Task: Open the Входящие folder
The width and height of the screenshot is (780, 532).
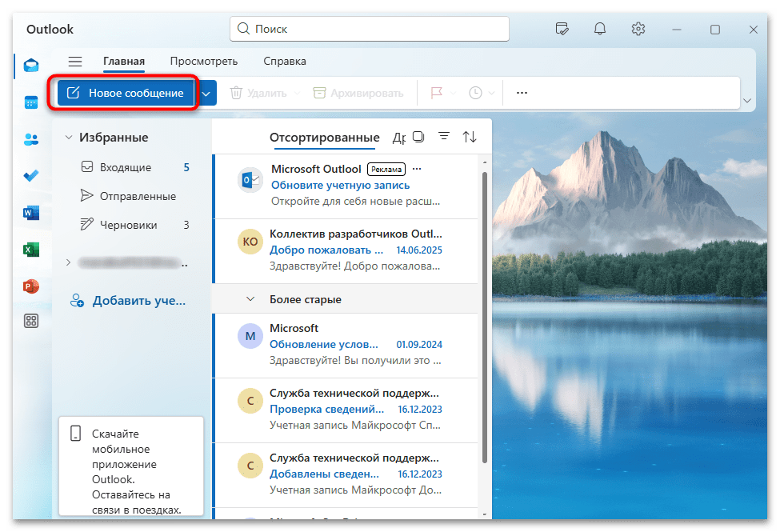Action: point(134,167)
